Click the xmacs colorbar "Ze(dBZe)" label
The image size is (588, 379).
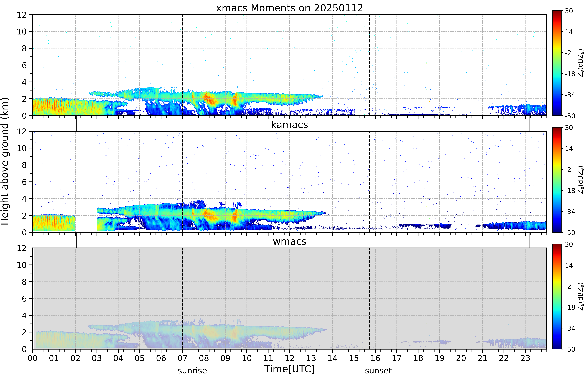(x=581, y=63)
